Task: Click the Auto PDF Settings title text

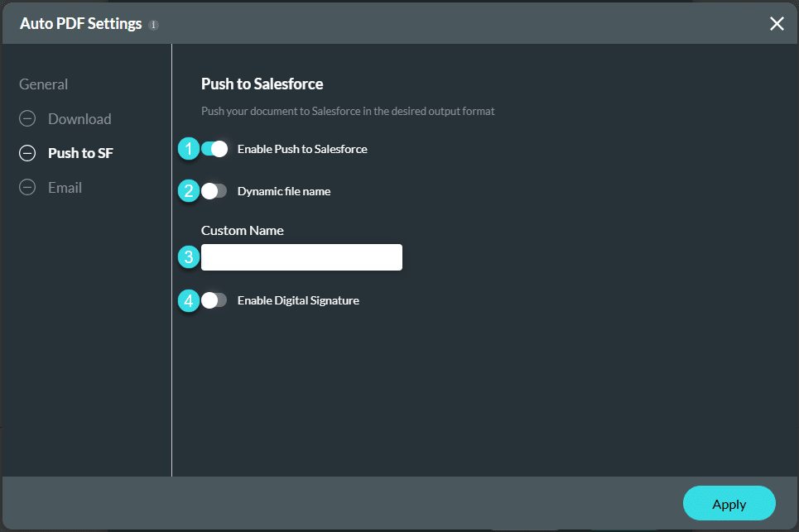Action: 80,23
